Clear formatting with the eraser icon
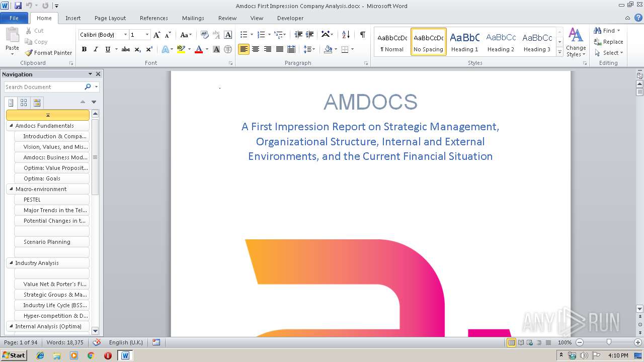Image resolution: width=644 pixels, height=362 pixels. [205, 35]
